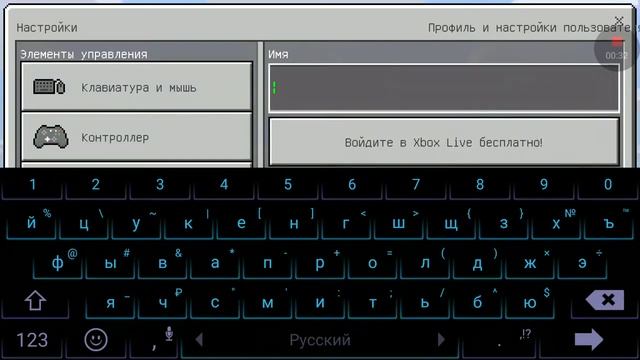Tap number key 2
Viewport: 640px width, 360px height.
point(96,184)
